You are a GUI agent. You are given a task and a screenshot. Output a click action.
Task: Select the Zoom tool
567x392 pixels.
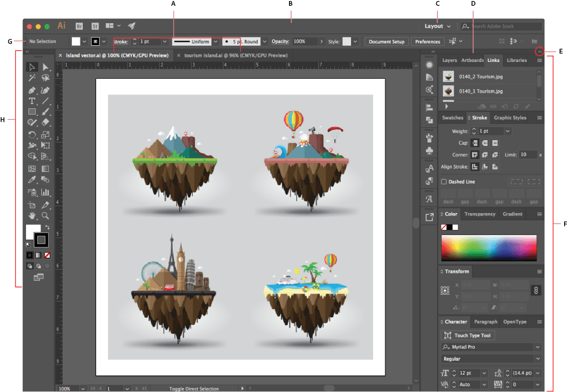(x=45, y=215)
